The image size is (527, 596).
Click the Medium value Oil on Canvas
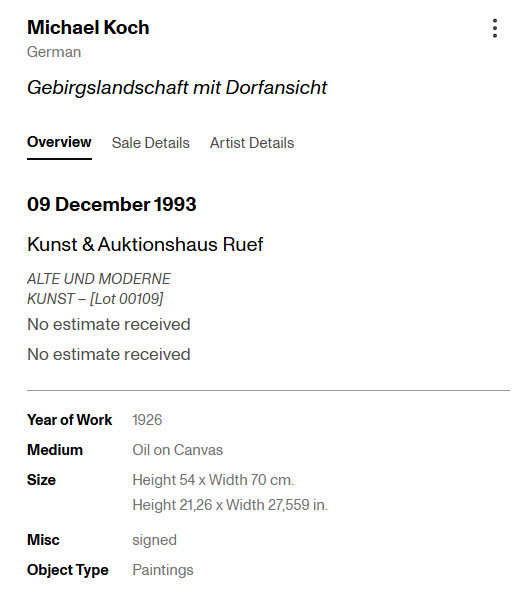click(x=178, y=450)
